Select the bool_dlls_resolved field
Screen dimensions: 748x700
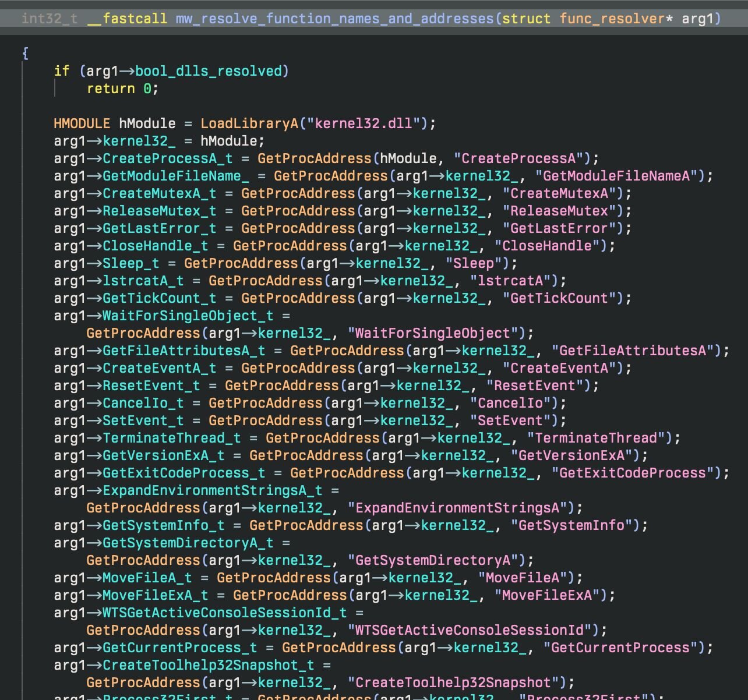tap(209, 71)
